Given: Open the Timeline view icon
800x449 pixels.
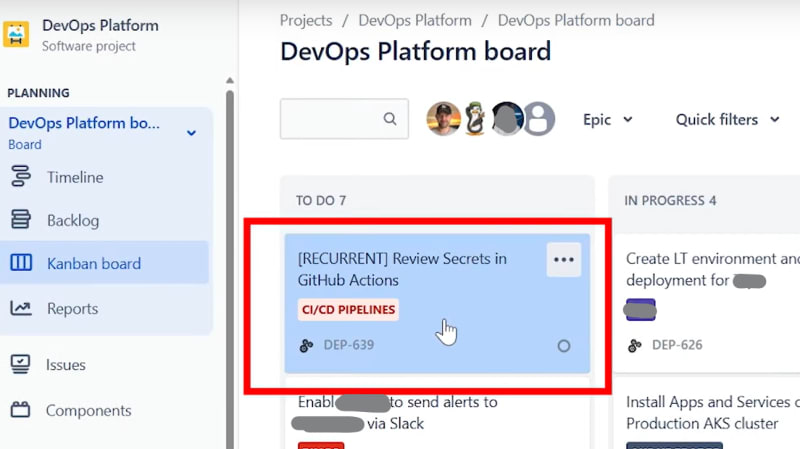Looking at the screenshot, I should point(20,176).
